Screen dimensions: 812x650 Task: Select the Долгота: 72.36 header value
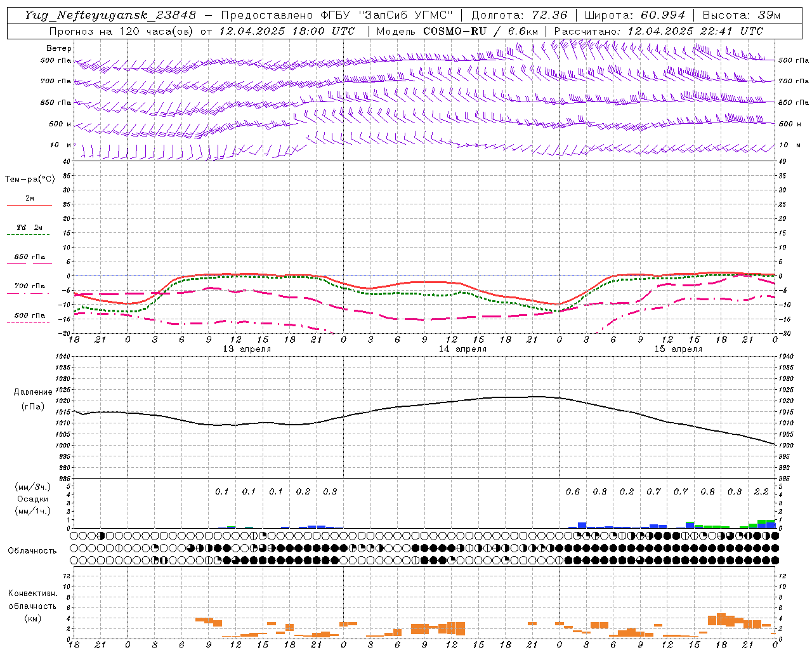coord(519,15)
